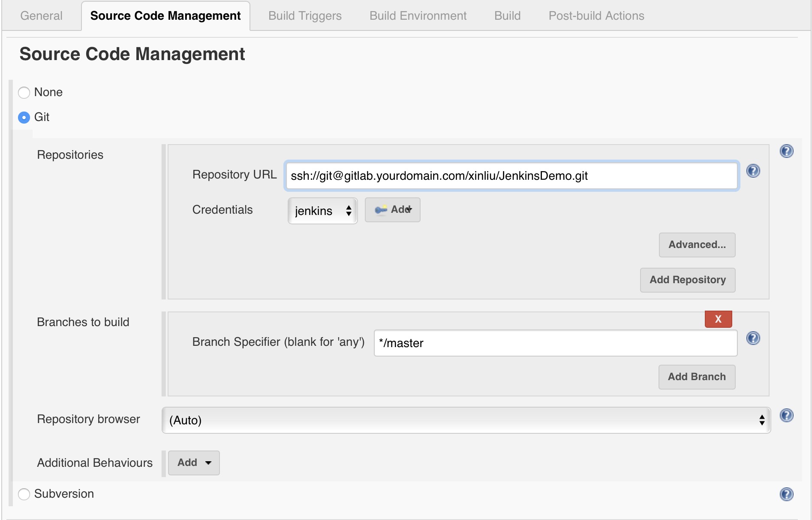Open help for Repository browser
812x520 pixels.
[786, 415]
